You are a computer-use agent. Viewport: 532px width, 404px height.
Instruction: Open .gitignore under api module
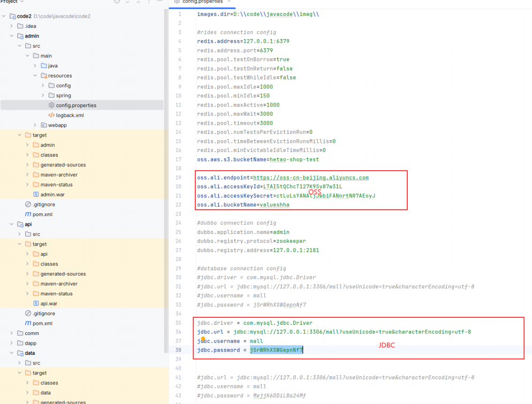44,313
